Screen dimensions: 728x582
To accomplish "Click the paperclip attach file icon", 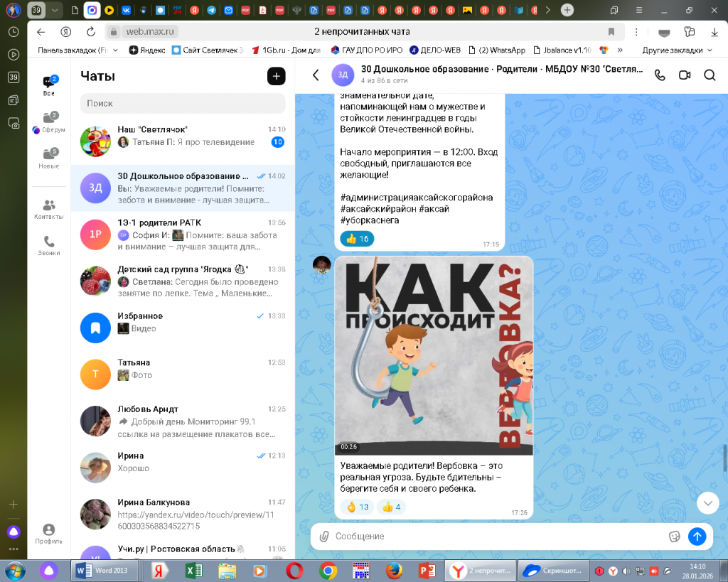I will click(x=323, y=537).
